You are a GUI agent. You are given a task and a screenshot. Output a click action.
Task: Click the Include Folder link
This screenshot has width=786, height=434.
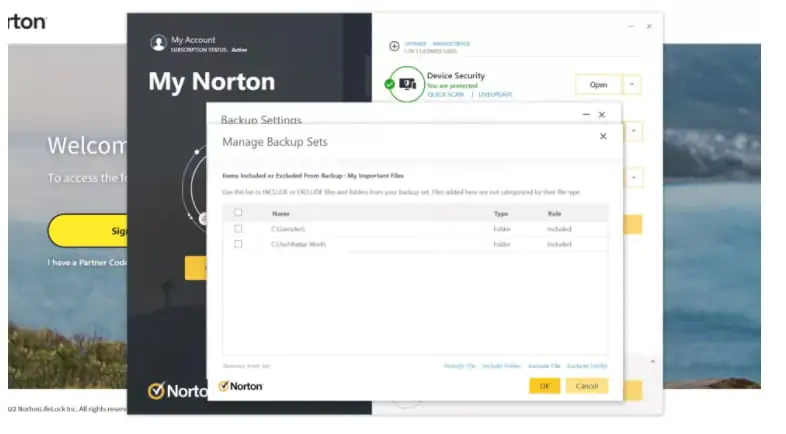coord(501,366)
